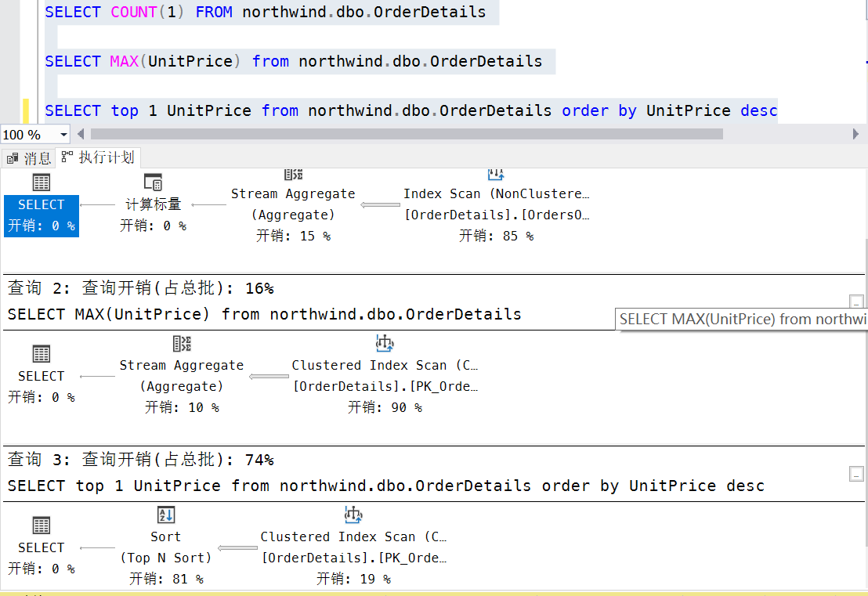Viewport: 868px width, 596px height.
Task: Open the 100 % zoom dropdown
Action: click(63, 135)
